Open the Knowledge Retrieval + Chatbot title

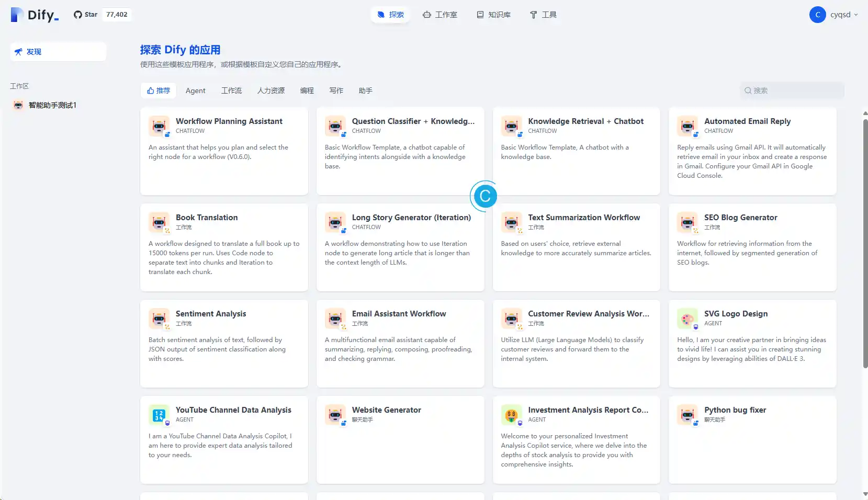click(x=585, y=121)
